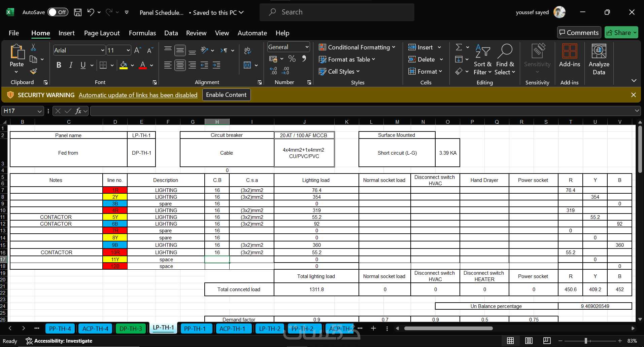Apply Bold formatting to the cell
The height and width of the screenshot is (347, 644).
pyautogui.click(x=59, y=65)
